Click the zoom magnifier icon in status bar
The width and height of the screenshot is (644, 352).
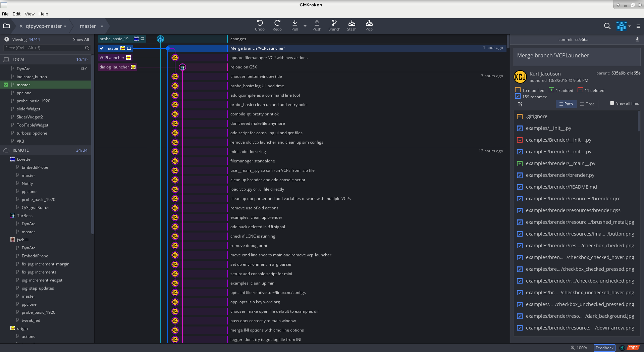coord(573,348)
